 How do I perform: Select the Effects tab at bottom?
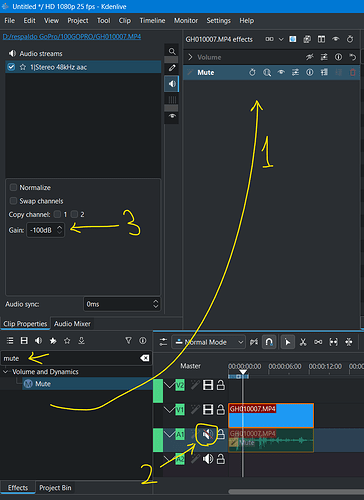coord(18,488)
